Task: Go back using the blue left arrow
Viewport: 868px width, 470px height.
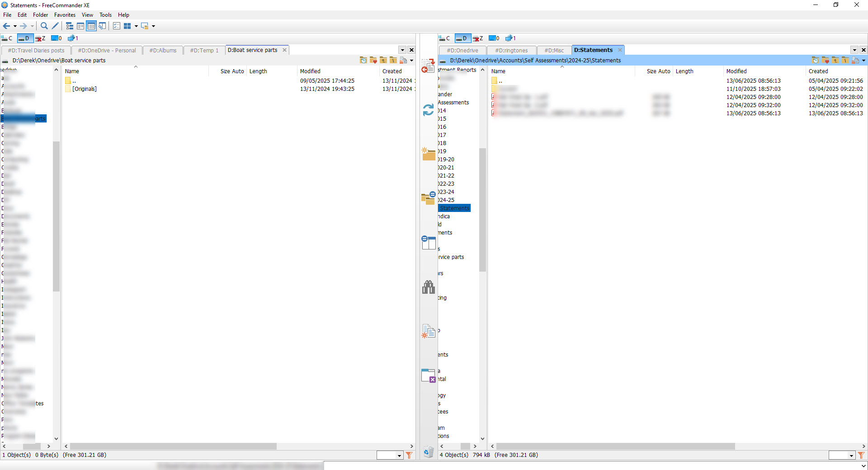Action: 6,26
